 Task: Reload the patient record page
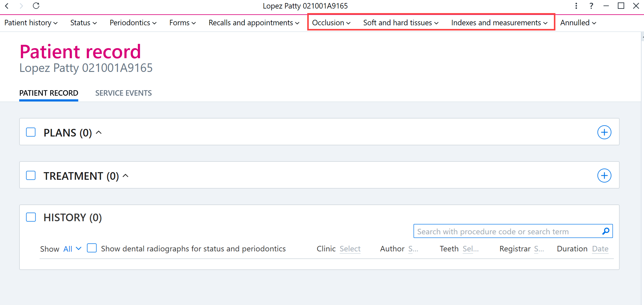(x=36, y=6)
